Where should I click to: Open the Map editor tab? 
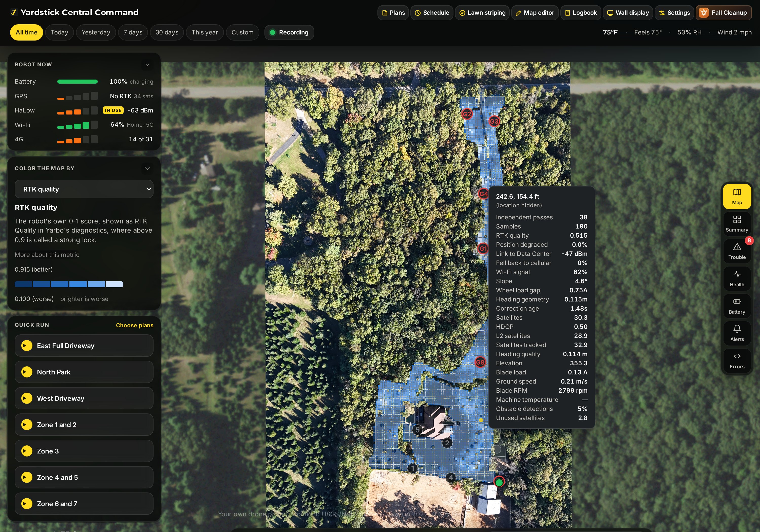[535, 13]
